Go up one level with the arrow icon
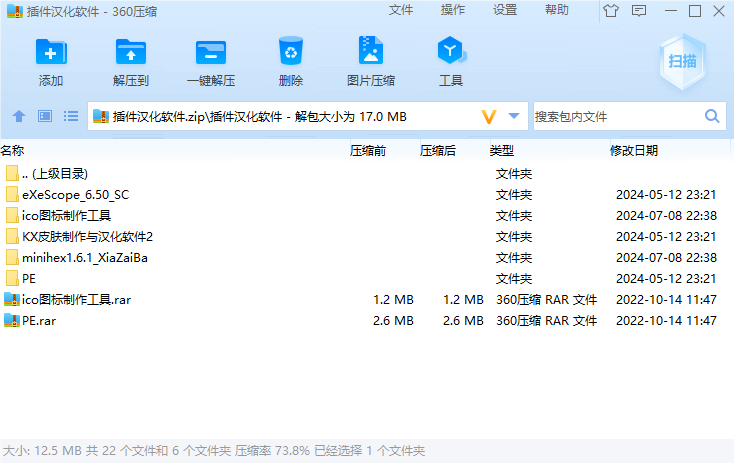The height and width of the screenshot is (463, 734). pos(19,116)
